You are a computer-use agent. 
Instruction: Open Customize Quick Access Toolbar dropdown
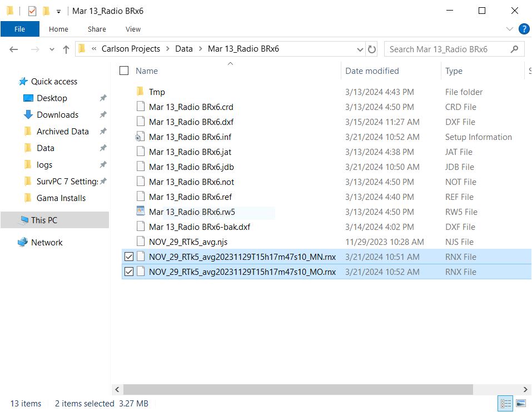click(59, 12)
